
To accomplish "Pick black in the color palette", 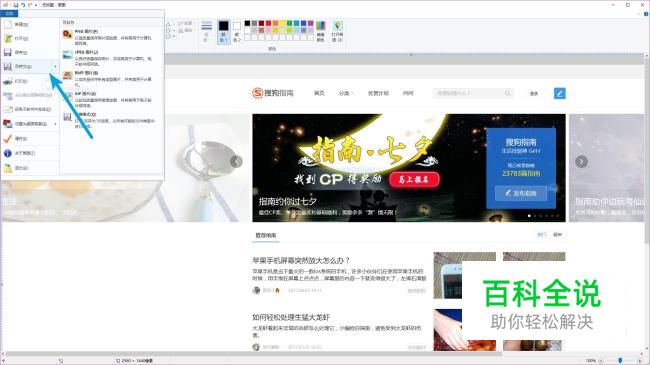I will pyautogui.click(x=247, y=24).
